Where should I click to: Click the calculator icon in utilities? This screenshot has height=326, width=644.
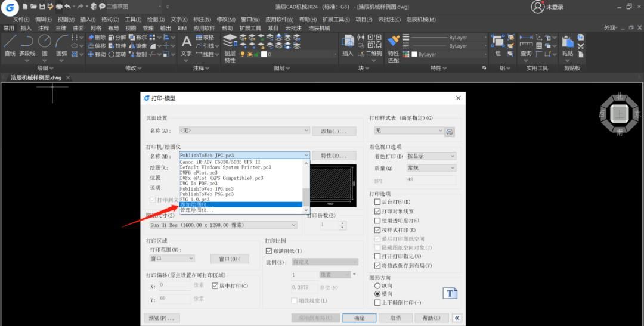pos(539,45)
